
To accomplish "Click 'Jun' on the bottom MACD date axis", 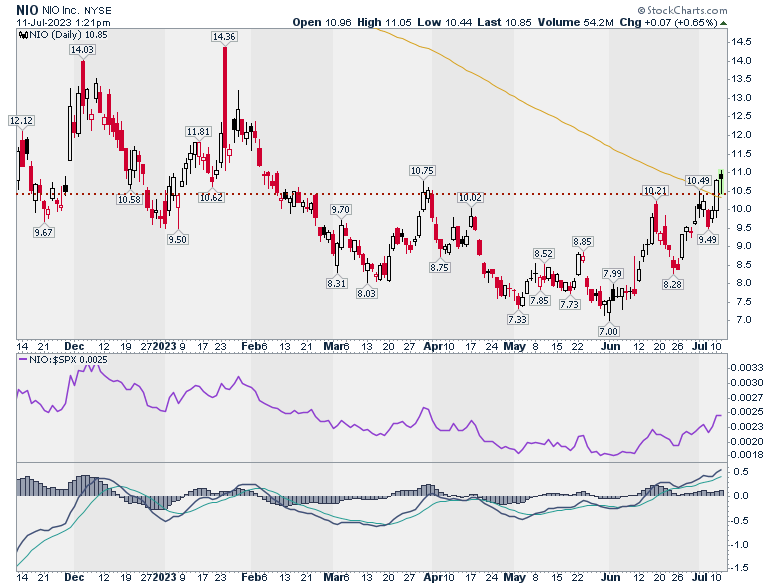I will (610, 577).
